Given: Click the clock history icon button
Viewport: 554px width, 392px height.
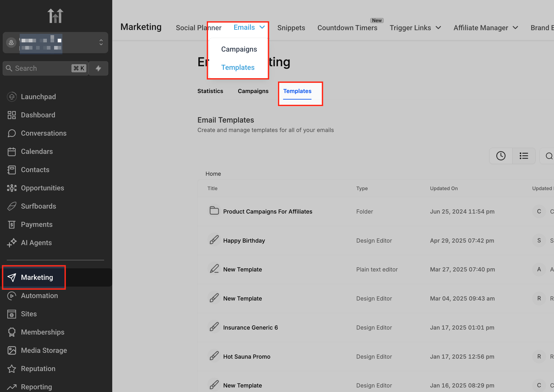Looking at the screenshot, I should (x=501, y=156).
